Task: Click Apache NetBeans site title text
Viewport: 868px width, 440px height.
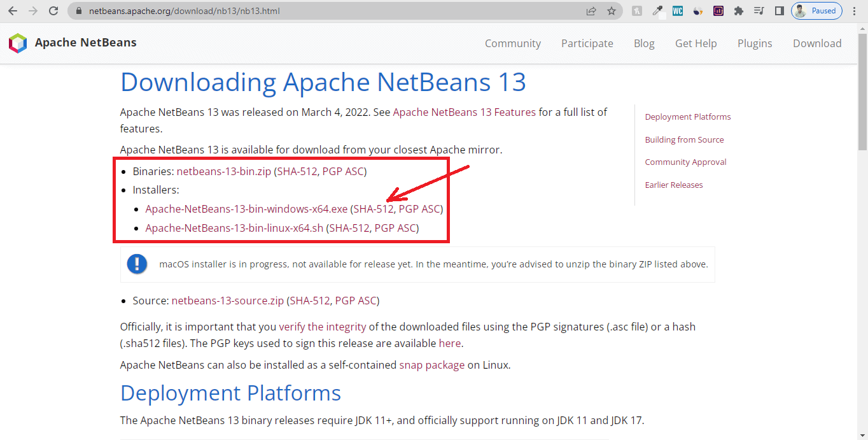Action: [86, 43]
